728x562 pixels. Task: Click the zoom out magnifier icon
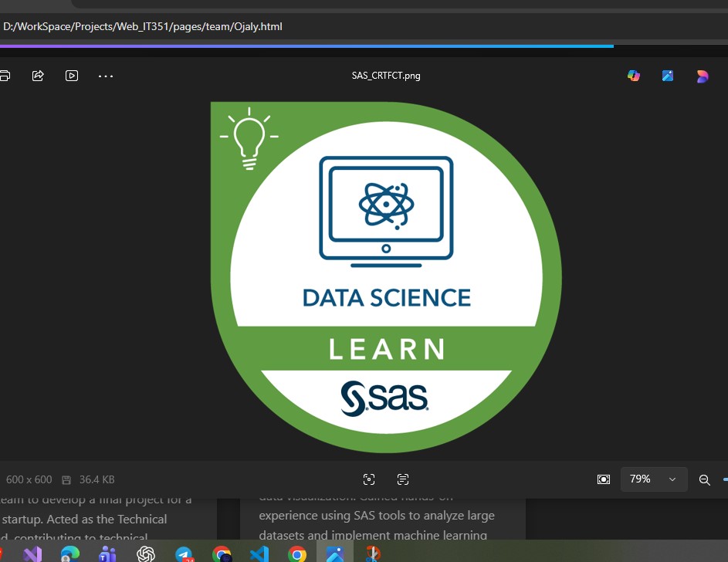(705, 479)
